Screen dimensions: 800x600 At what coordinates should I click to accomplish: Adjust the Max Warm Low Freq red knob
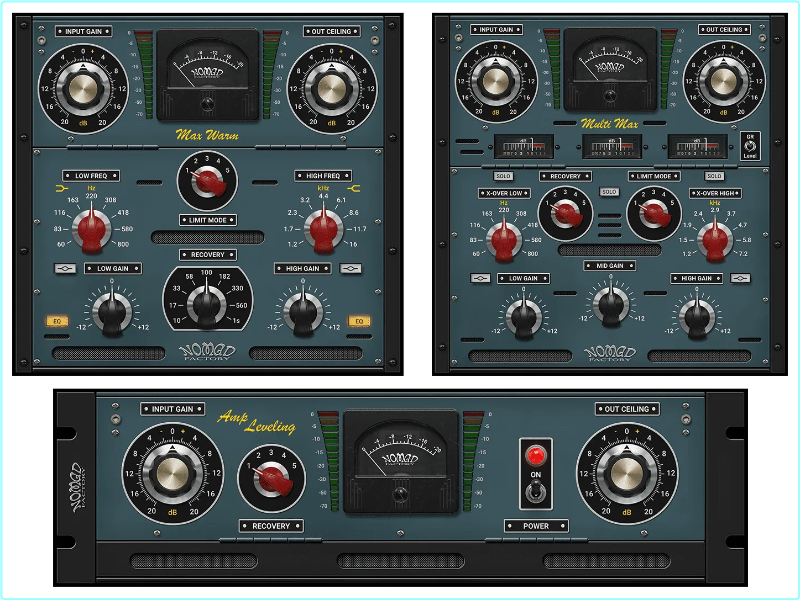click(91, 228)
